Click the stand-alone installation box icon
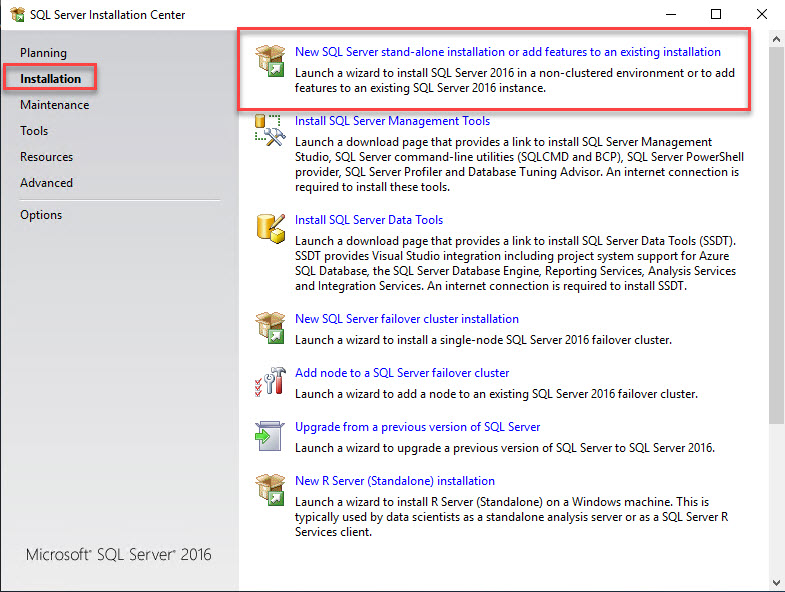 tap(270, 61)
